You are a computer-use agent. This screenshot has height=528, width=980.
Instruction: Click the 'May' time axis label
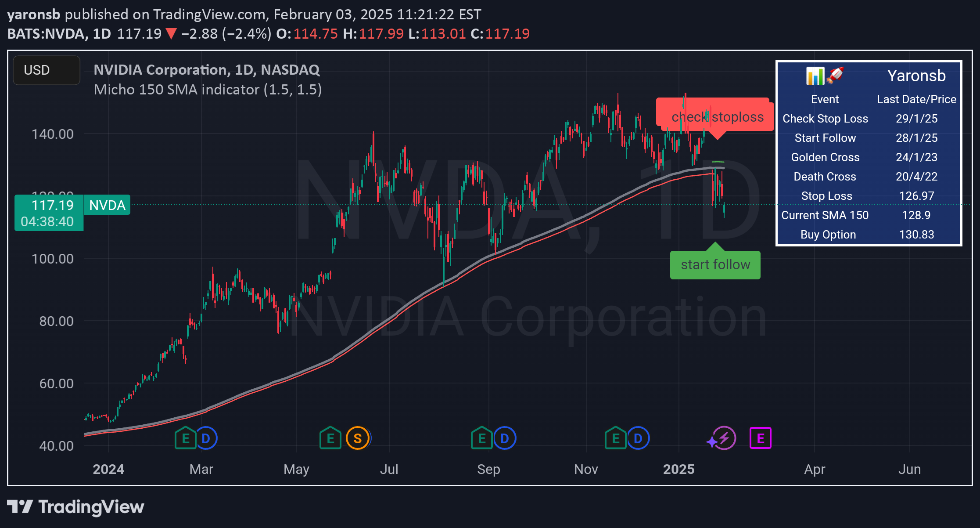pyautogui.click(x=297, y=469)
